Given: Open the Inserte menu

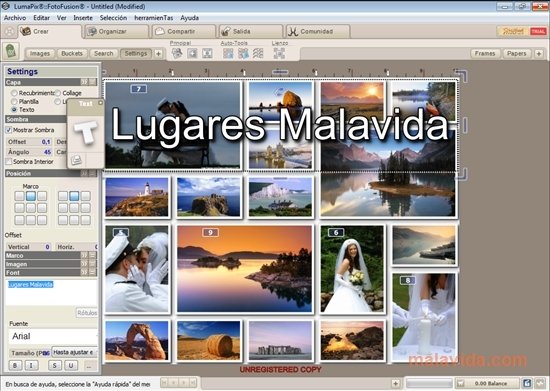Looking at the screenshot, I should point(83,18).
